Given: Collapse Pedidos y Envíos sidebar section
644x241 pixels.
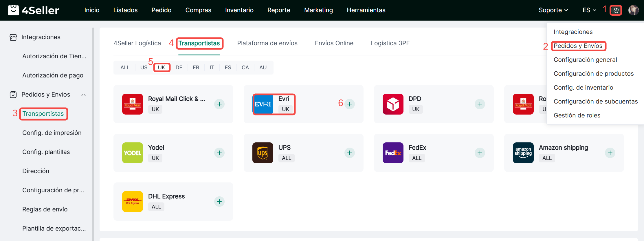Looking at the screenshot, I should point(84,95).
